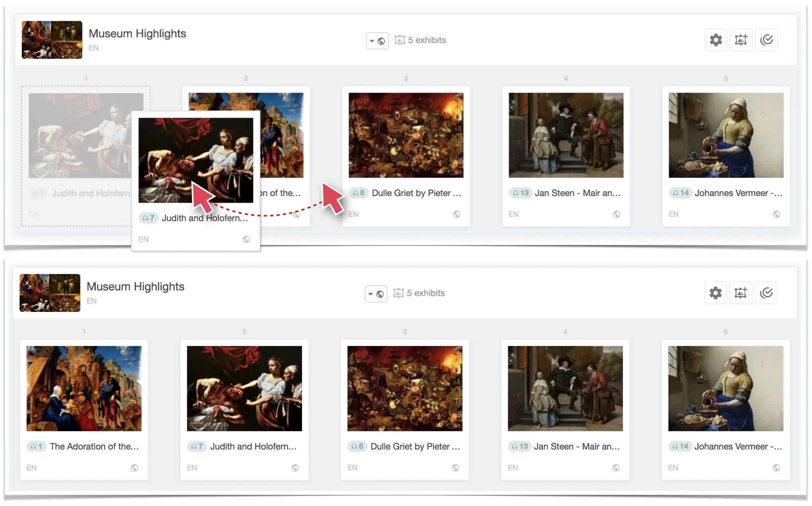The width and height of the screenshot is (812, 506).
Task: Click "Dulle Griet by Pieter ..." title, upper panel
Action: 416,193
